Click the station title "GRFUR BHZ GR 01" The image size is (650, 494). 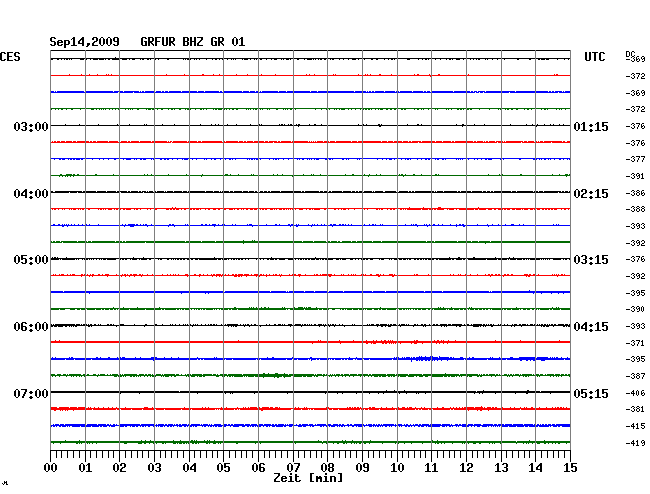click(193, 42)
